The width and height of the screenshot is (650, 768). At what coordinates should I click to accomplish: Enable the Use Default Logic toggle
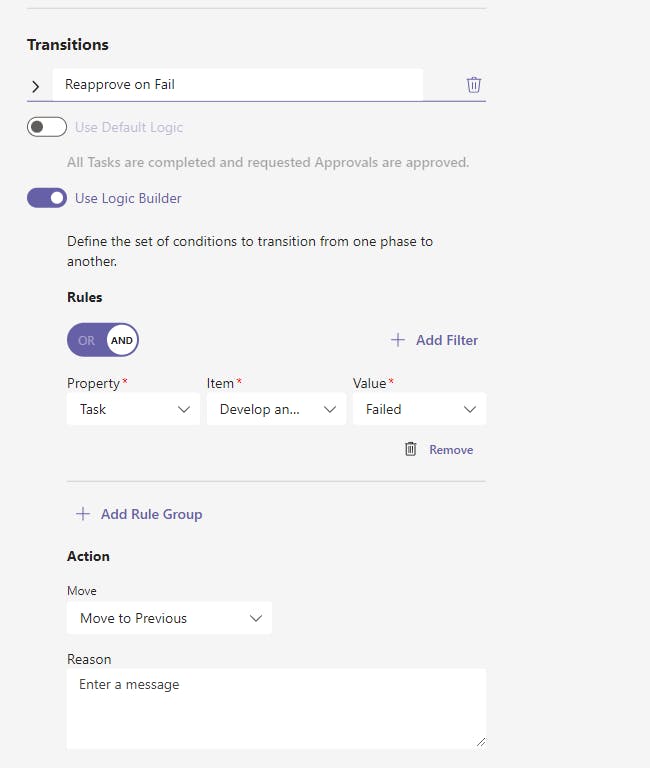[47, 127]
